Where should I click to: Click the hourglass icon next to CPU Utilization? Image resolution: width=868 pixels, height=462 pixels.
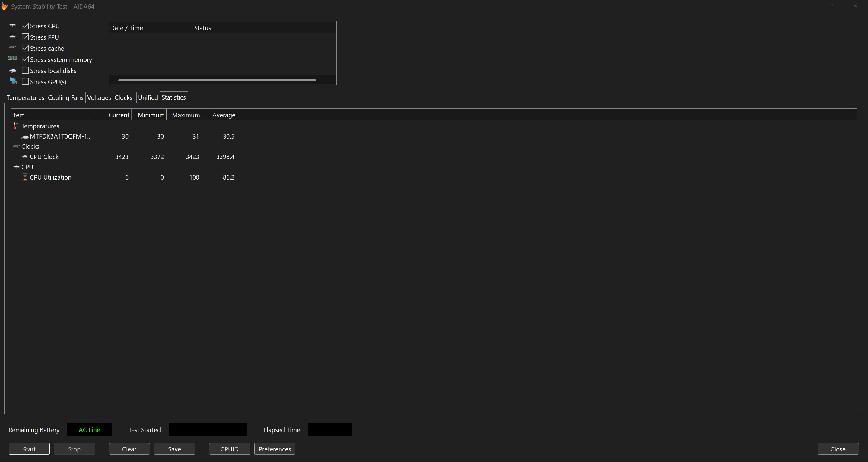pos(25,177)
